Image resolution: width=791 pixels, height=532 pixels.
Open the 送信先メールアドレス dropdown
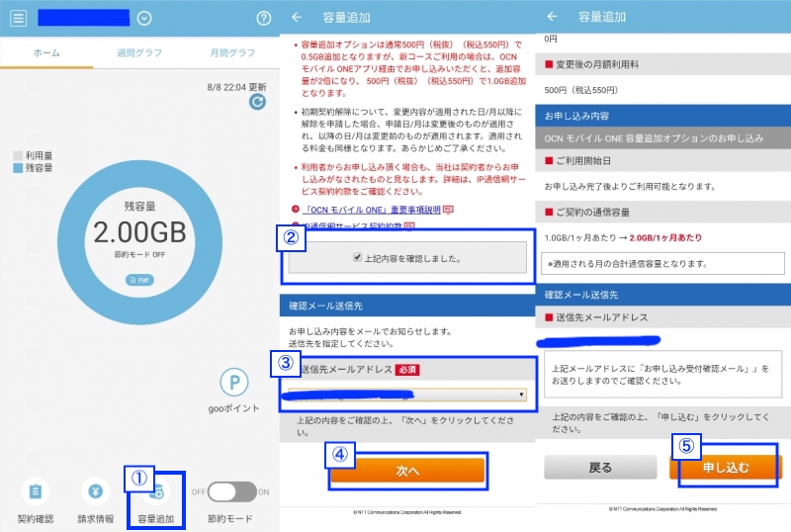pos(407,395)
